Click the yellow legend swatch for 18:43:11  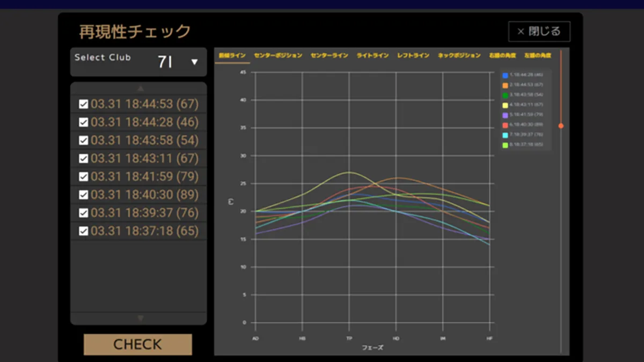tap(506, 105)
